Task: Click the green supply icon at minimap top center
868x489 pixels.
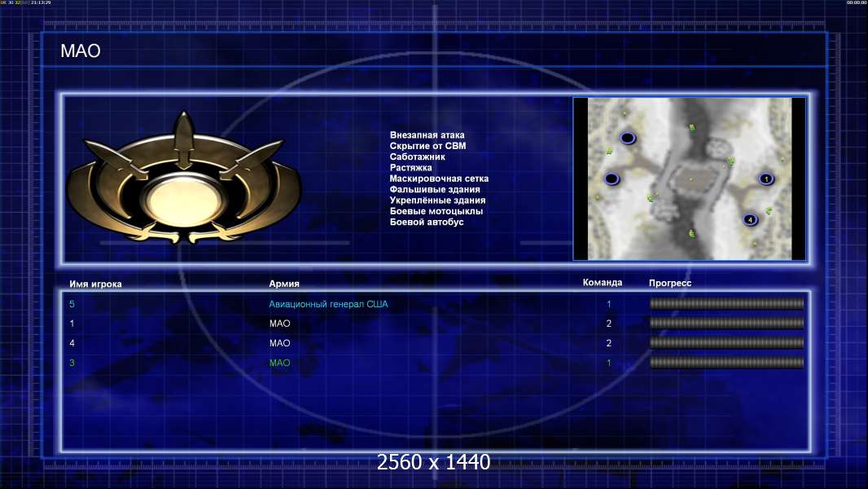Action: tap(692, 128)
